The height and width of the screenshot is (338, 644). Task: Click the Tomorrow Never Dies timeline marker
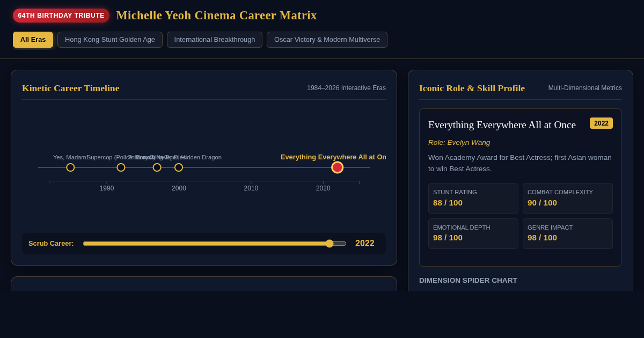(x=157, y=167)
